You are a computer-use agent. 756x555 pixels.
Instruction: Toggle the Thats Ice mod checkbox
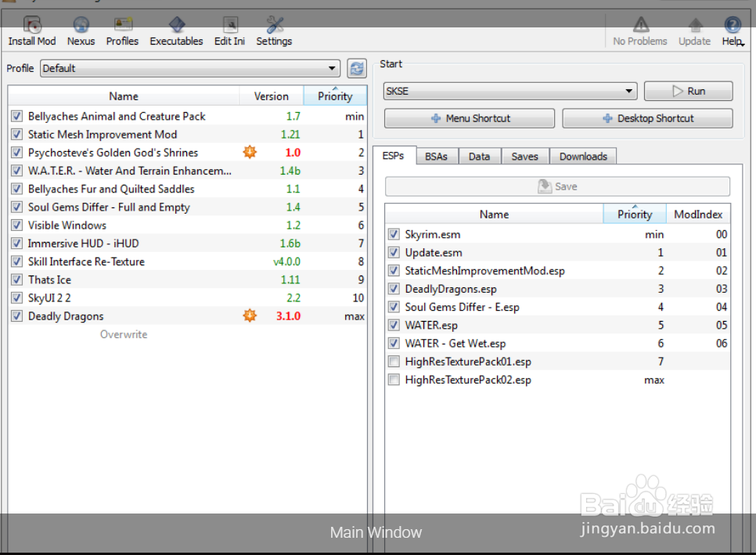(x=17, y=279)
